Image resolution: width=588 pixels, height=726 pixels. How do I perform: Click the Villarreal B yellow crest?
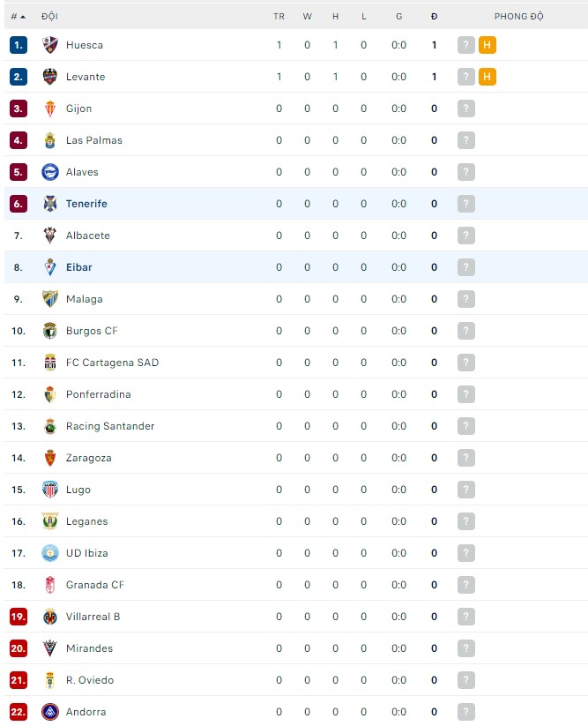(x=50, y=617)
